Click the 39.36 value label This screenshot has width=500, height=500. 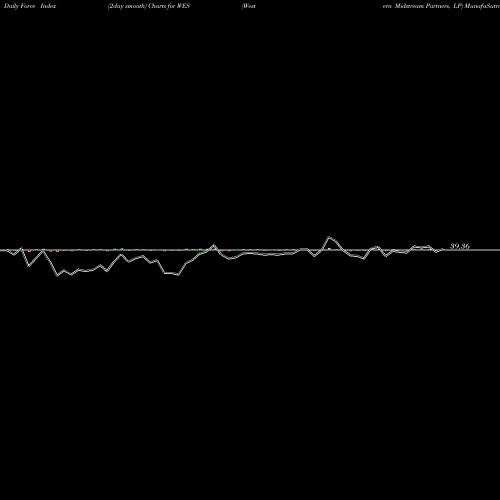[460, 246]
